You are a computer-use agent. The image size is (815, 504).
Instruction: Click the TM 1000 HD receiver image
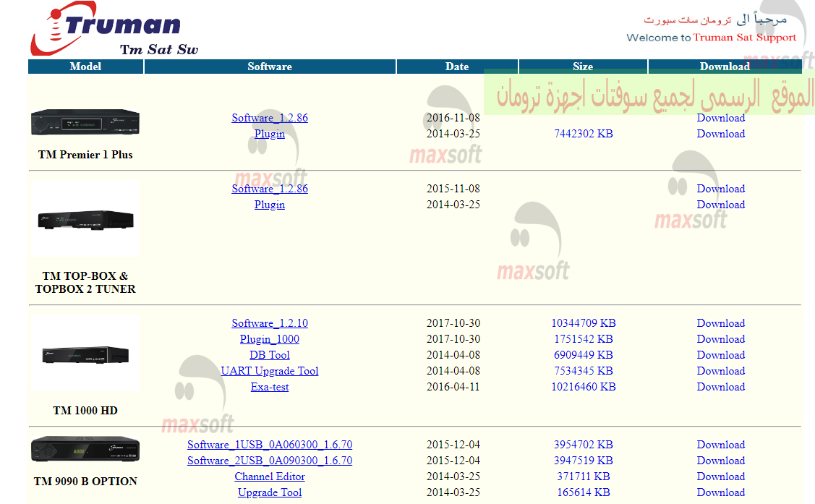pos(85,353)
